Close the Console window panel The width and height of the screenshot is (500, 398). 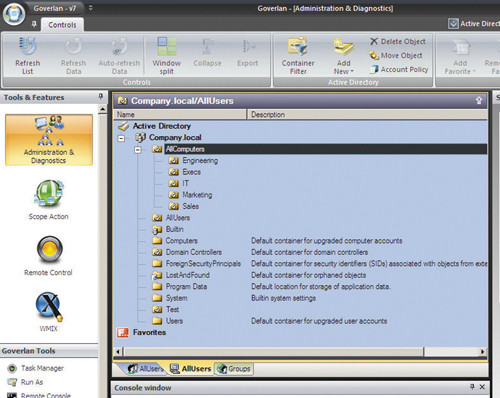coord(482,387)
